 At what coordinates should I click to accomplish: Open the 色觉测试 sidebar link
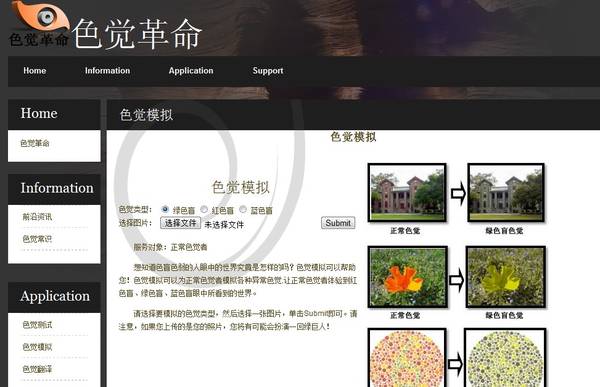37,325
